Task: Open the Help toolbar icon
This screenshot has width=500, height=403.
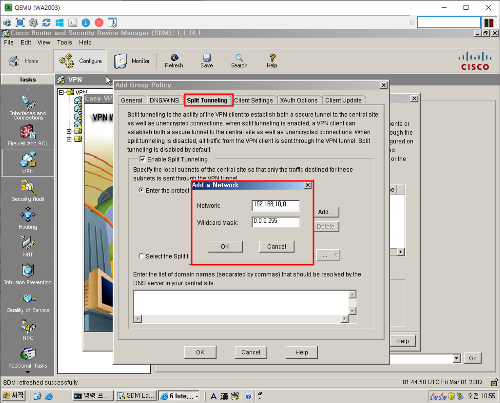Action: coord(272,61)
